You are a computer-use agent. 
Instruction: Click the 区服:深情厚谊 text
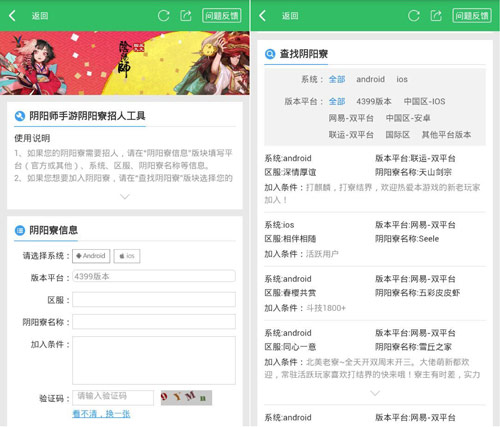point(290,172)
